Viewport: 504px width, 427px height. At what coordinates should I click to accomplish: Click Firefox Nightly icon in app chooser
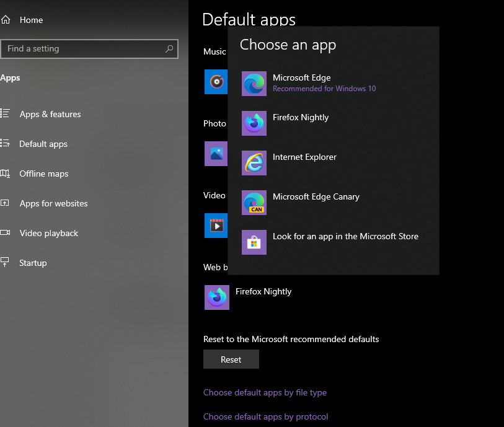pyautogui.click(x=254, y=123)
